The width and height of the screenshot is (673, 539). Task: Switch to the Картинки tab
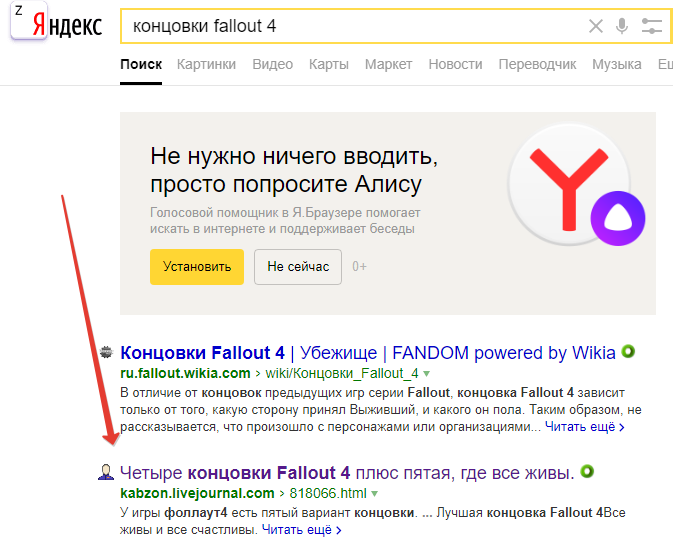tap(206, 64)
